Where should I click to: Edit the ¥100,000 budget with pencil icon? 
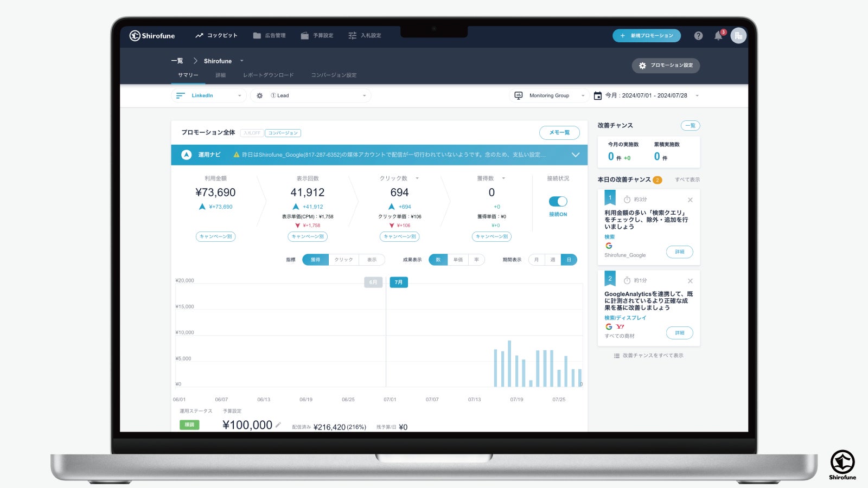pyautogui.click(x=278, y=425)
